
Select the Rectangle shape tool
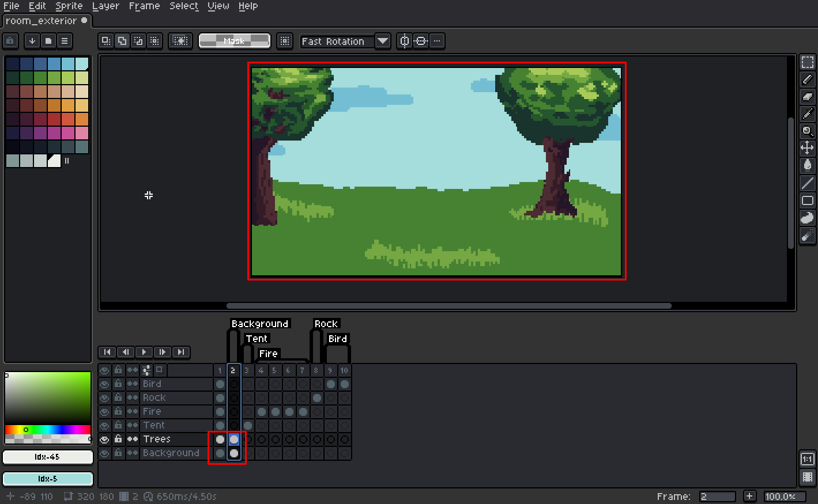point(807,200)
